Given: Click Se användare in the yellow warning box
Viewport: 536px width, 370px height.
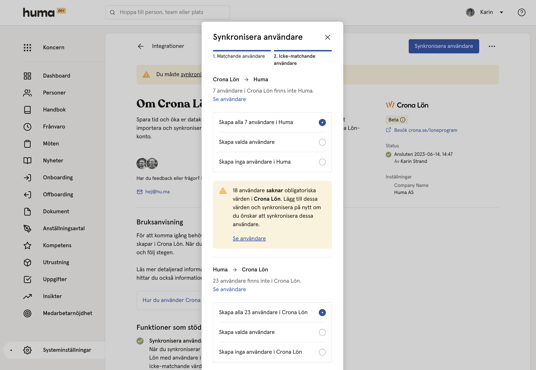Looking at the screenshot, I should 249,238.
